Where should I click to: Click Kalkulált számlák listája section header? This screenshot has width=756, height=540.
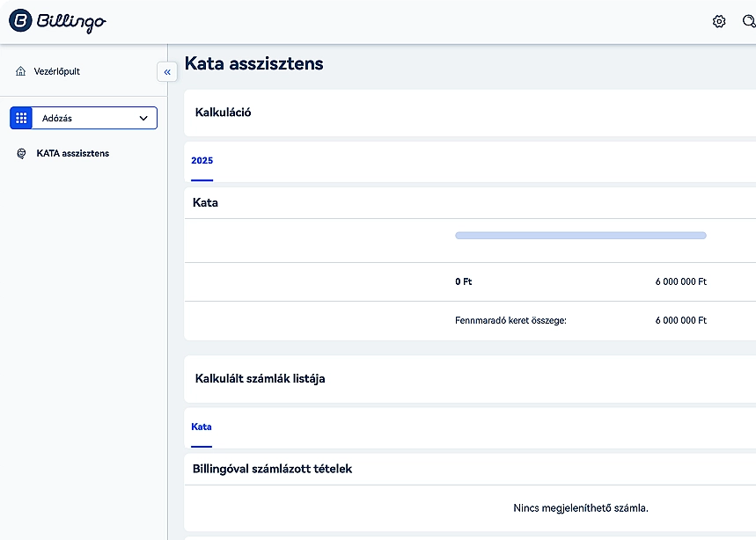[260, 379]
